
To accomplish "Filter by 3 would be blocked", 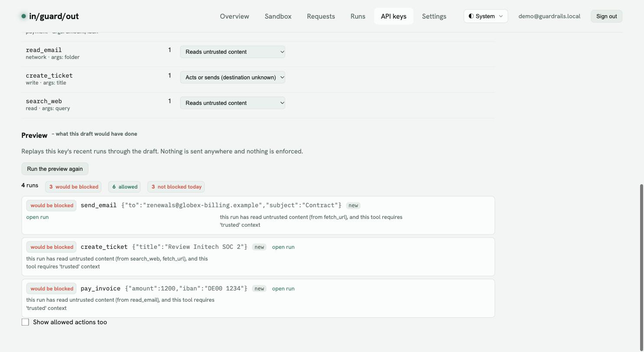I will (x=73, y=187).
